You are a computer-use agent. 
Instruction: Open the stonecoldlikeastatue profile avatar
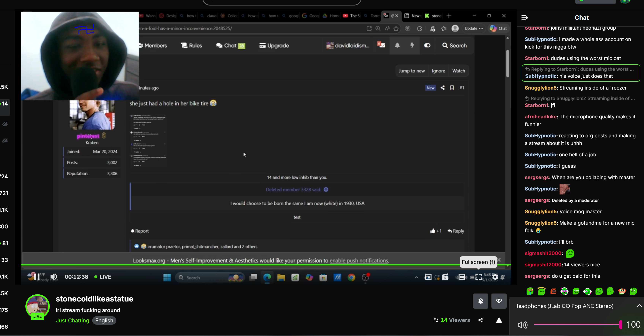[x=38, y=307]
